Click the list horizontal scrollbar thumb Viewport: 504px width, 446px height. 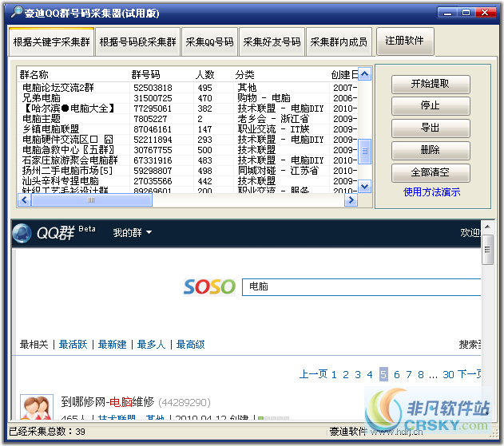pos(92,200)
